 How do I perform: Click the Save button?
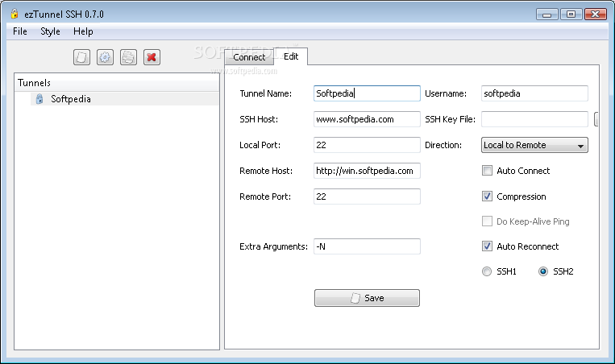coord(367,298)
